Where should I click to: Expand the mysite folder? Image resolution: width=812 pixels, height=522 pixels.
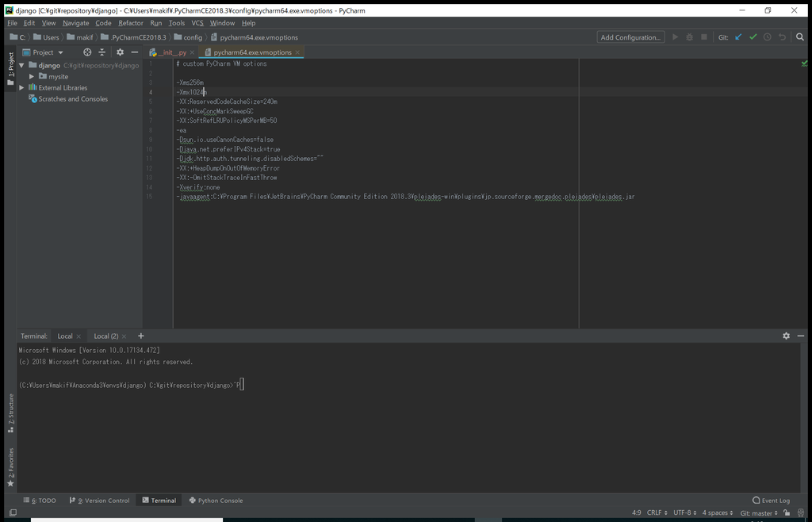32,77
